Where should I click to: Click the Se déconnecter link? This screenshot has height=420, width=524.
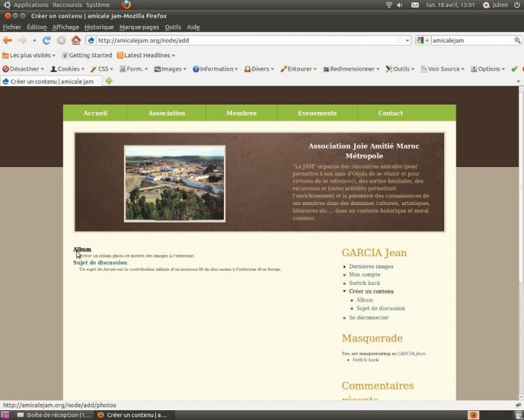(369, 318)
